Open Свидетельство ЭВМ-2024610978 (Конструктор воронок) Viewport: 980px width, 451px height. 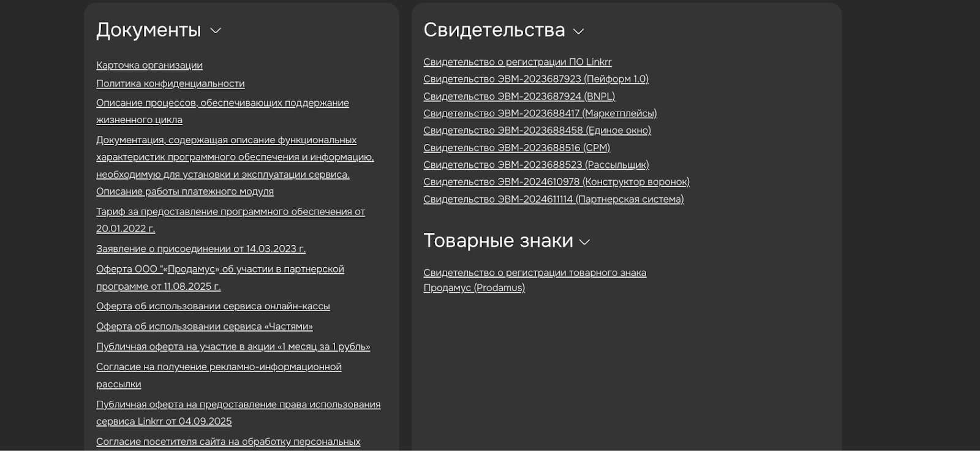coord(557,182)
